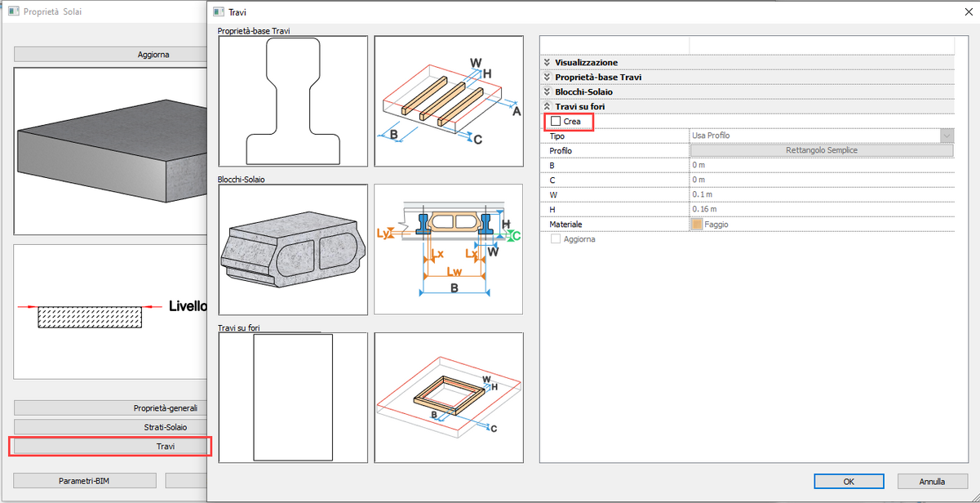Cancel the dialog with Annulla
980x503 pixels.
(933, 481)
